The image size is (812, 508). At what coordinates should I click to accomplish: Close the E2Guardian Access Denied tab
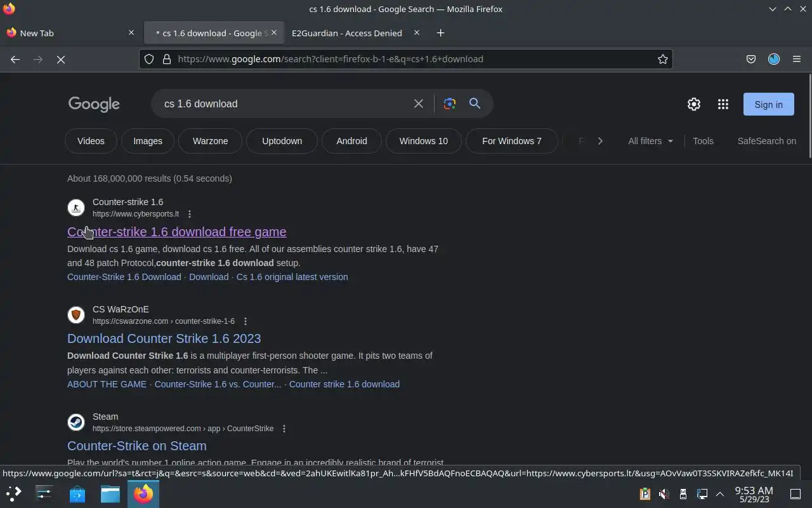tap(417, 32)
